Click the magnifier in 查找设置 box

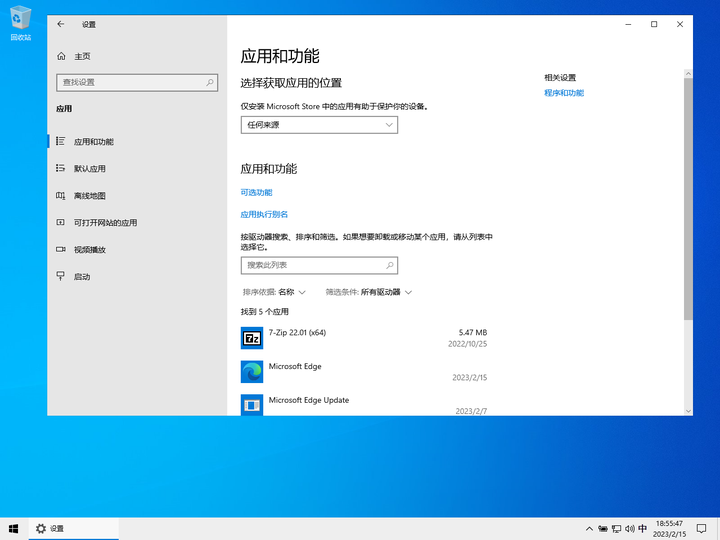(x=210, y=83)
